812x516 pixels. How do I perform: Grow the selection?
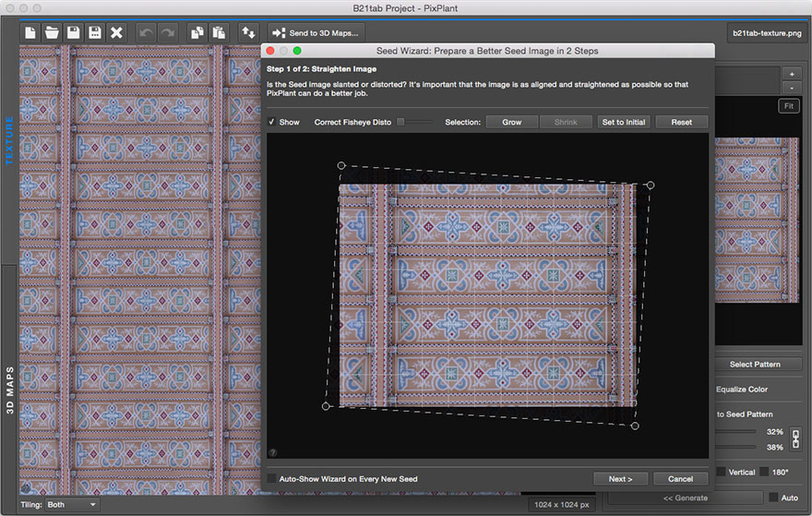click(511, 122)
